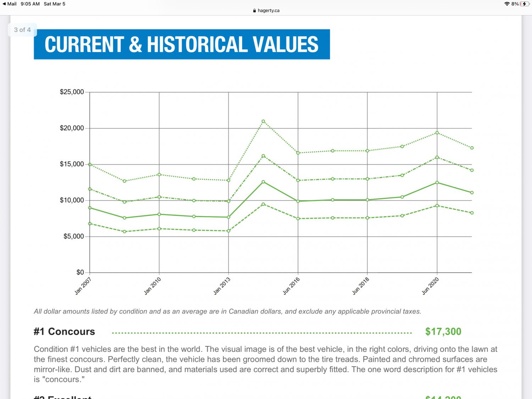Tap the 9:05 AM clock in status bar

(30, 4)
